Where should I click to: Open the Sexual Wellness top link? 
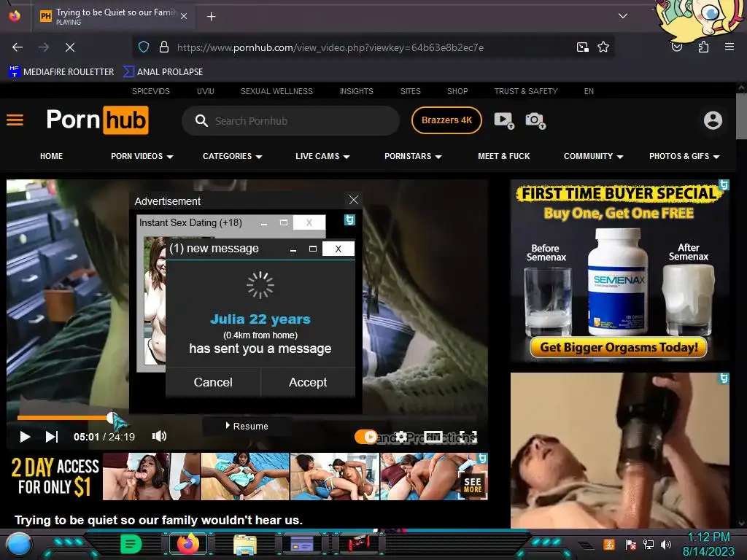tap(276, 91)
